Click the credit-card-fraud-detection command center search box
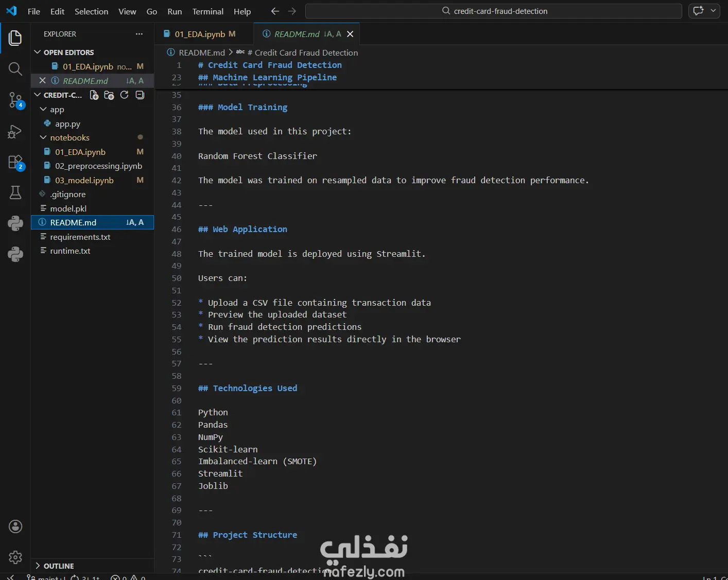The width and height of the screenshot is (728, 580). click(494, 11)
